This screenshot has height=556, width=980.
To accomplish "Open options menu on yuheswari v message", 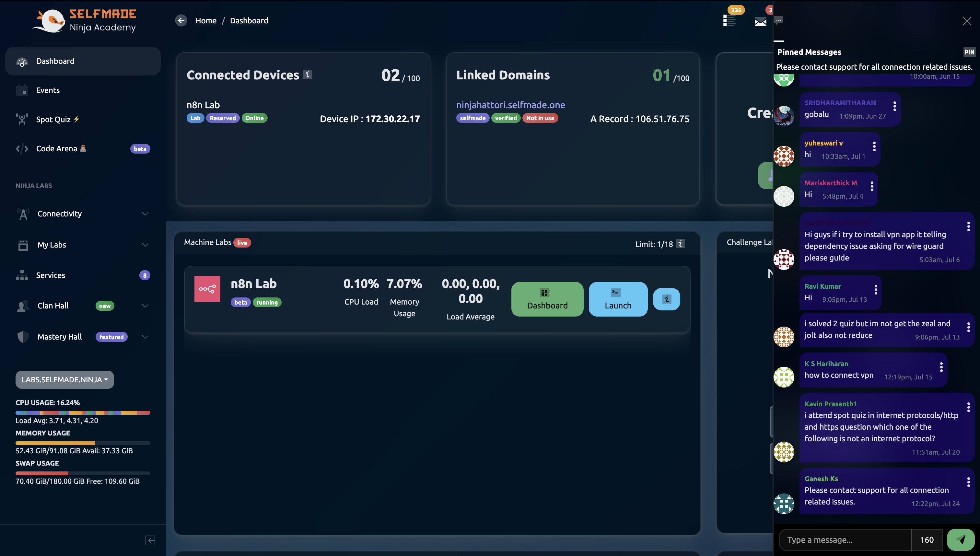I will point(874,147).
